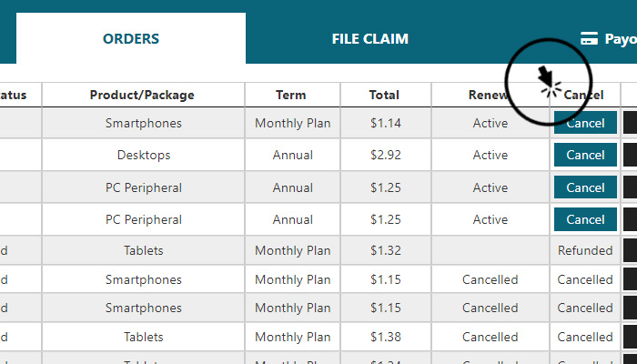Click the dark button in Tablets $1.38 row

630,337
